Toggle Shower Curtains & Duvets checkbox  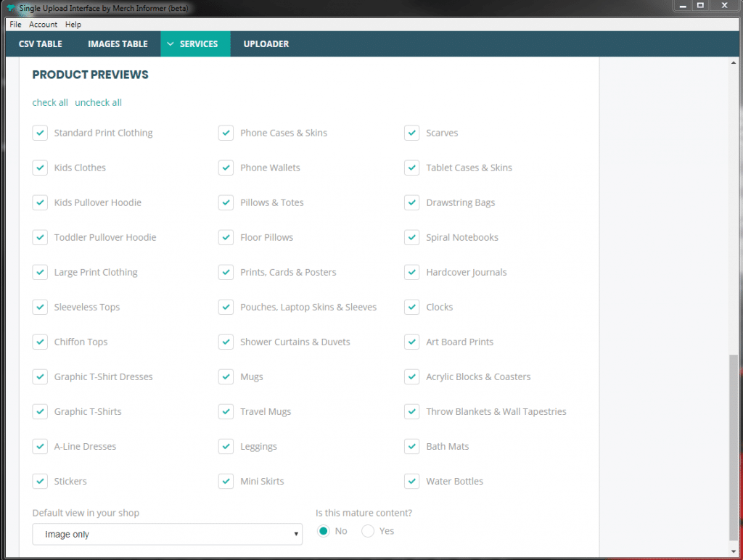226,342
